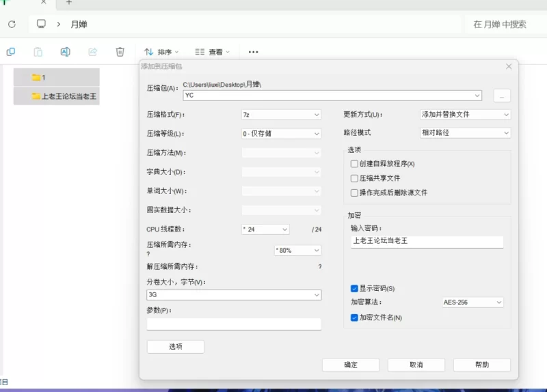Open the 排序 sort menu

(x=161, y=52)
